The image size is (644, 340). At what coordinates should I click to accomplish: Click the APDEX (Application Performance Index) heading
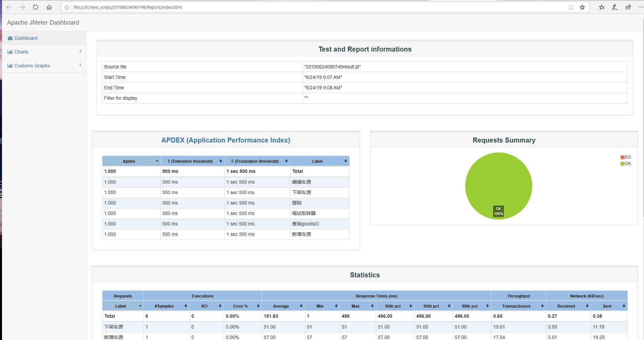coord(226,140)
